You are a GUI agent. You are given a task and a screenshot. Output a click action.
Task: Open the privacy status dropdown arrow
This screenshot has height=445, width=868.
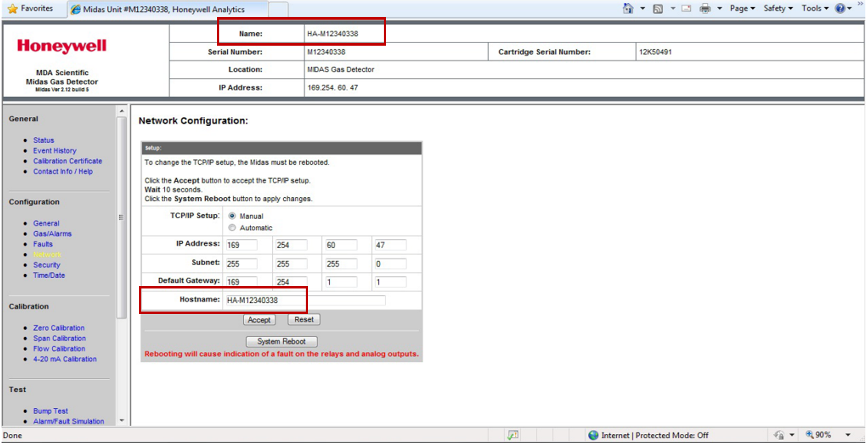pyautogui.click(x=792, y=435)
